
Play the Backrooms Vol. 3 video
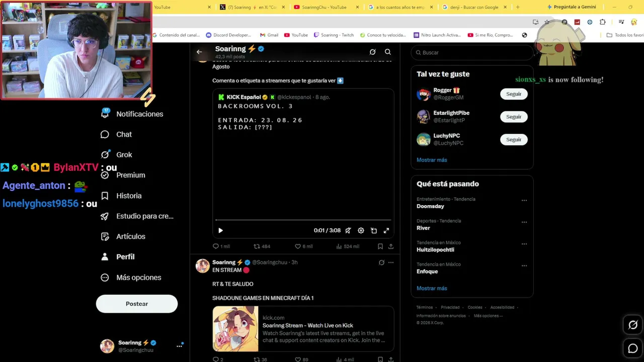coord(220,230)
